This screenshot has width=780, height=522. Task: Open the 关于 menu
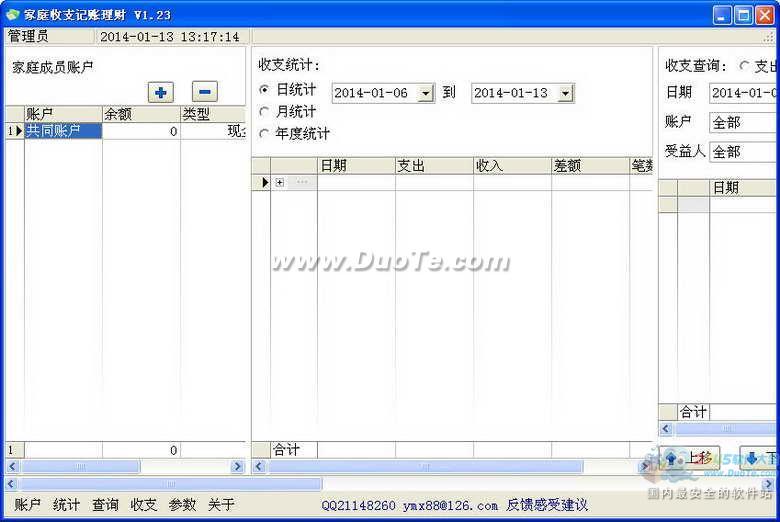click(x=221, y=505)
